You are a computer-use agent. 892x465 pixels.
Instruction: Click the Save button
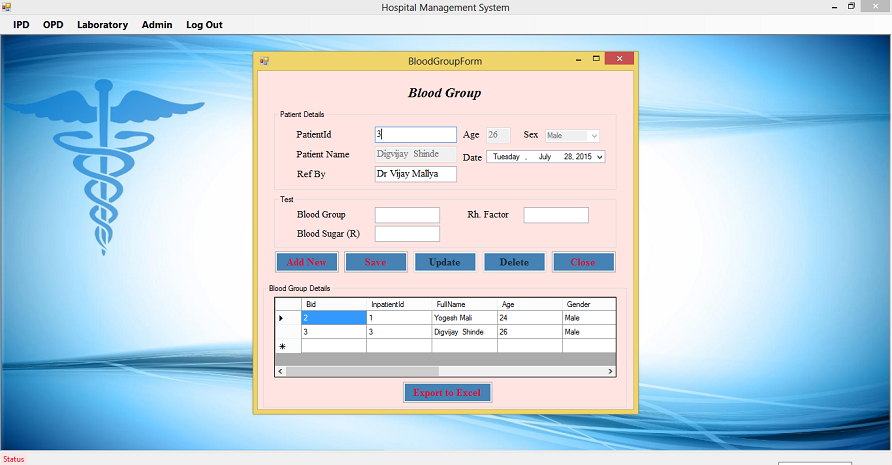375,262
